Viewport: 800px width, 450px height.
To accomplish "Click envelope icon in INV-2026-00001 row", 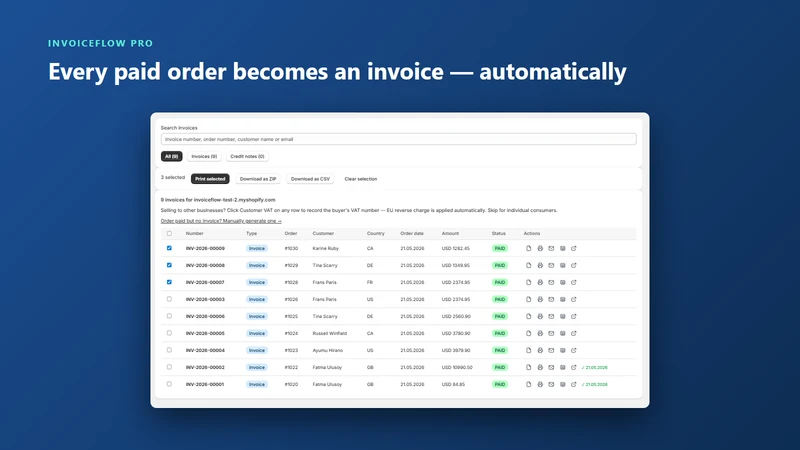I will pyautogui.click(x=551, y=384).
